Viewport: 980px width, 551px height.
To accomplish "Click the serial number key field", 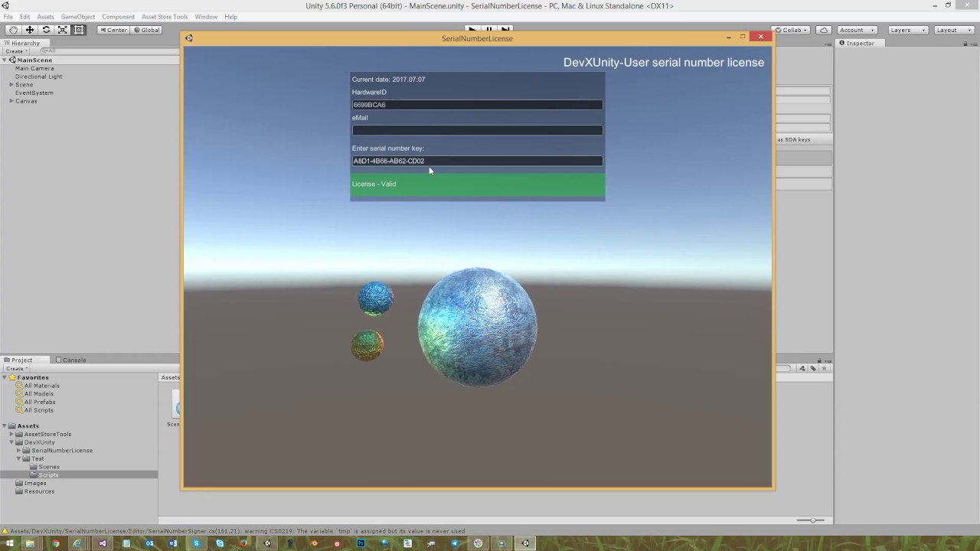I will pos(477,161).
